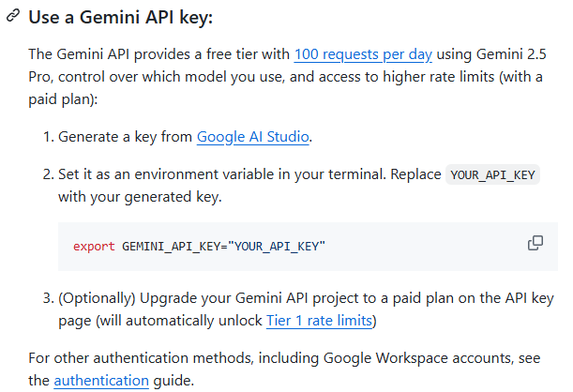Follow the 'Tier 1 rate limits' link
Image resolution: width=573 pixels, height=392 pixels.
tap(319, 321)
